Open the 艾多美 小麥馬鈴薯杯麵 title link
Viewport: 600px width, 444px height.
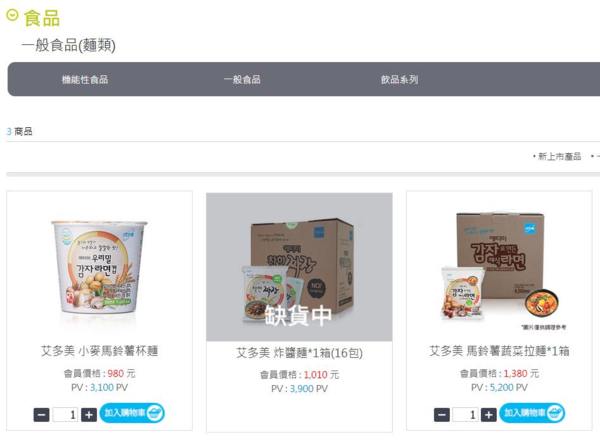tap(99, 351)
